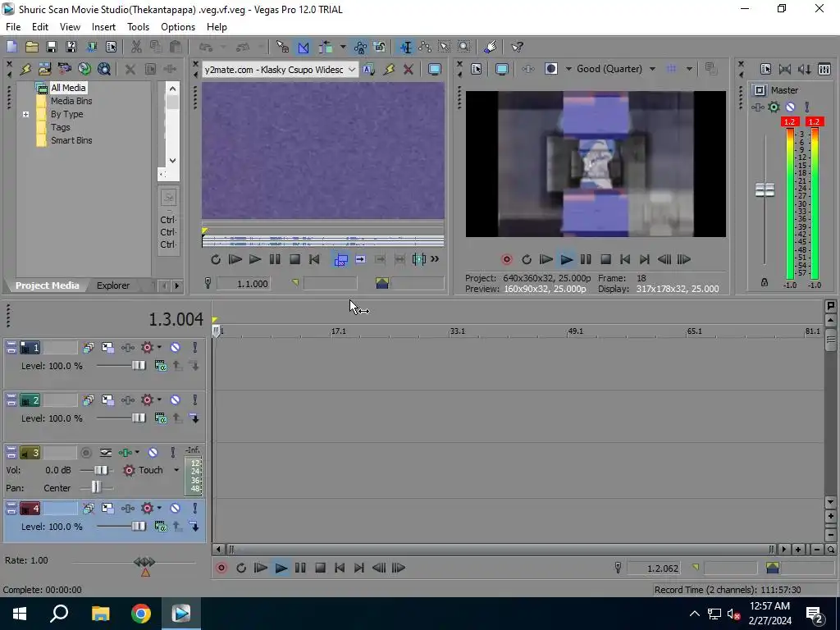Click the Master bus FX green icon
Viewport: 840px width, 630px height.
(774, 107)
